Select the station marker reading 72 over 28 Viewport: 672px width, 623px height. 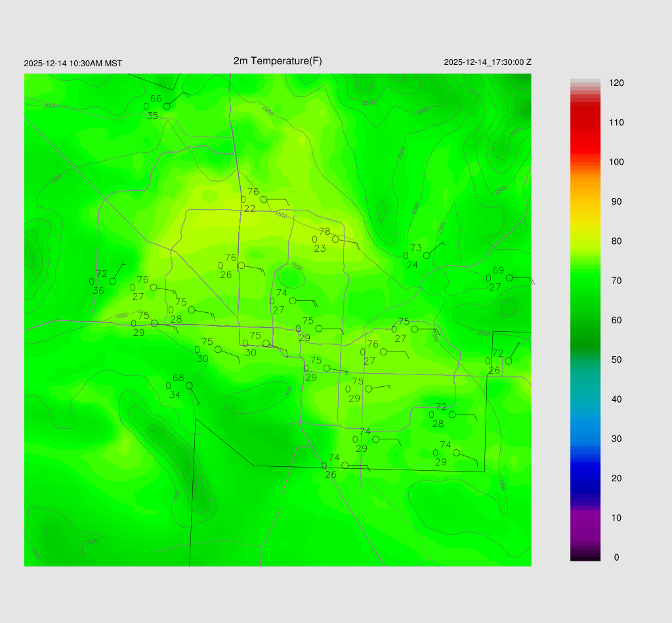click(452, 414)
